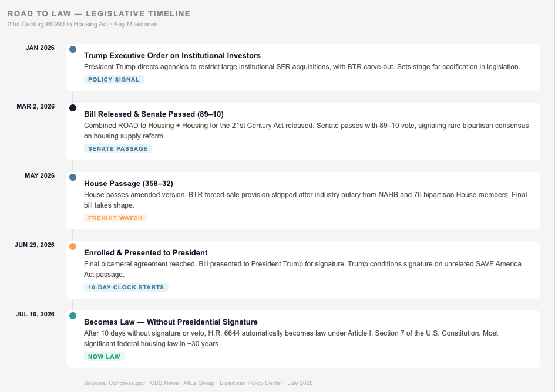The image size is (555, 392).
Task: Click the Bill Released & Senate Passed heading
Action: tap(154, 114)
